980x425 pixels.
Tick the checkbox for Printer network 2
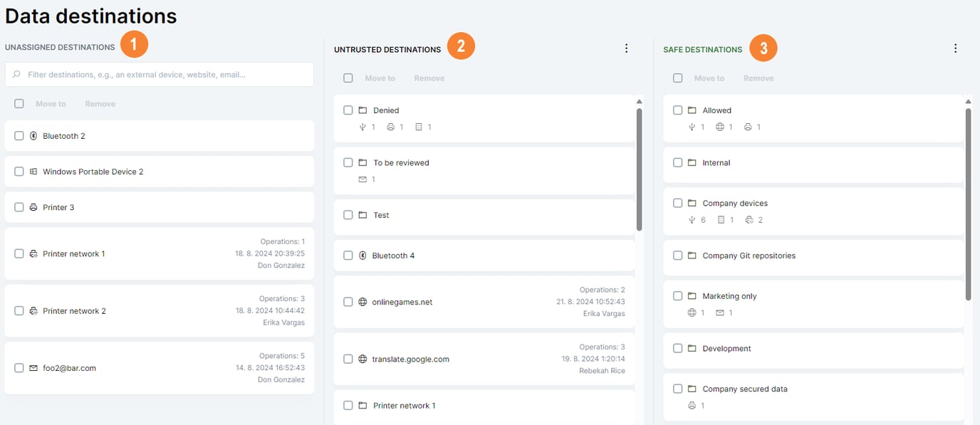tap(19, 311)
